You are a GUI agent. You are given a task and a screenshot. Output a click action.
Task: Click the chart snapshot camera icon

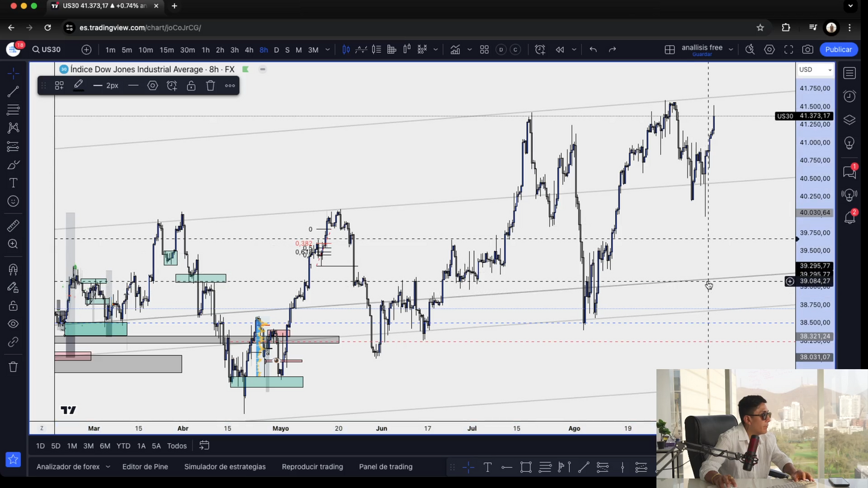click(808, 50)
